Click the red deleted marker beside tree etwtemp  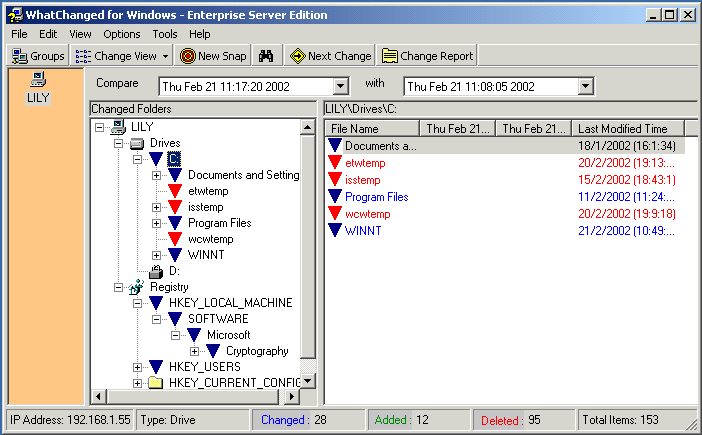[x=175, y=191]
